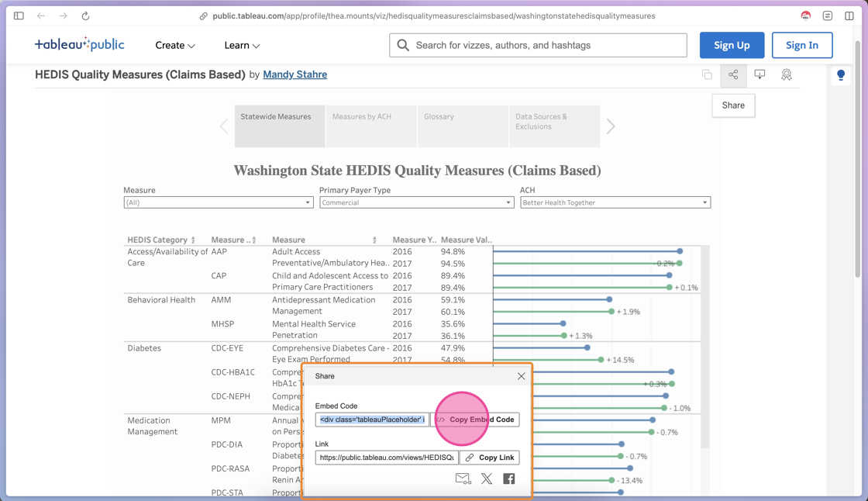Close the Share dialog
Image resolution: width=868 pixels, height=501 pixels.
click(521, 376)
